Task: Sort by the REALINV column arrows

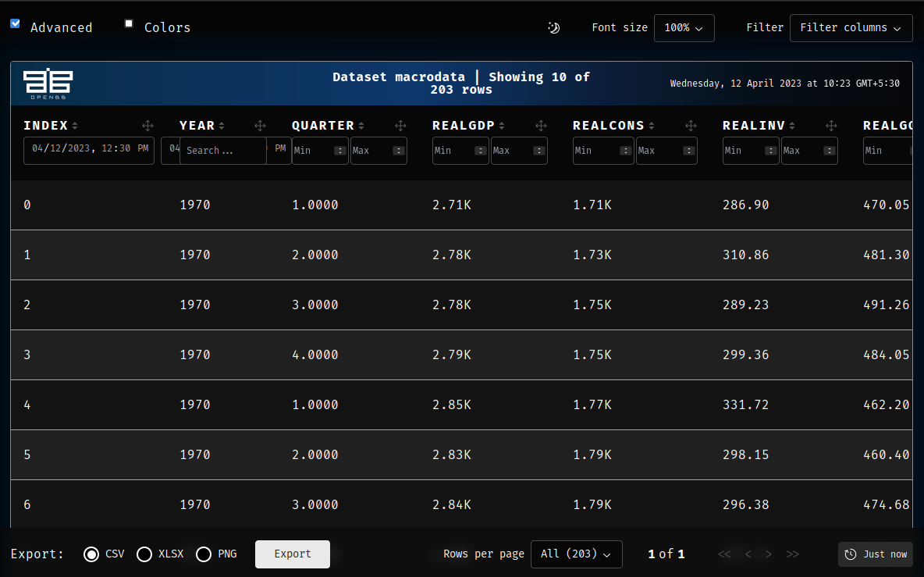Action: coord(792,126)
